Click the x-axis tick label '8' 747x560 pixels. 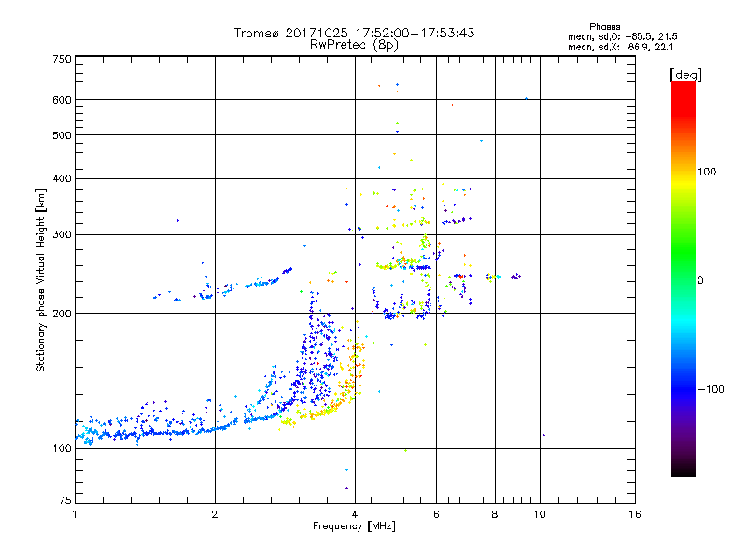(x=495, y=514)
